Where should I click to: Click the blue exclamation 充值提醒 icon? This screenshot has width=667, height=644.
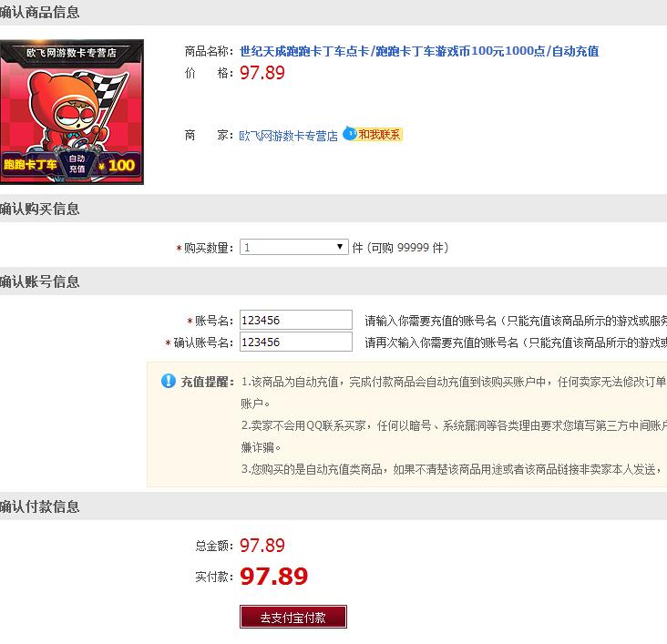point(169,381)
